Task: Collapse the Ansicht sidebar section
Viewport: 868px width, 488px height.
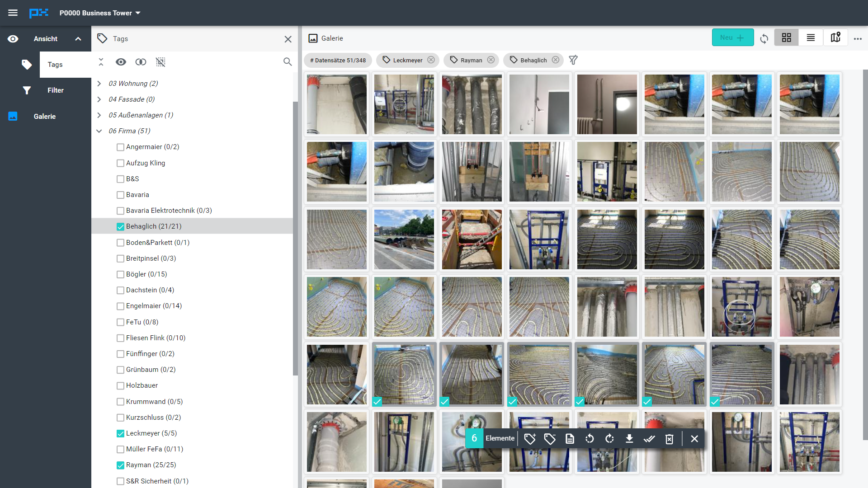Action: tap(78, 39)
